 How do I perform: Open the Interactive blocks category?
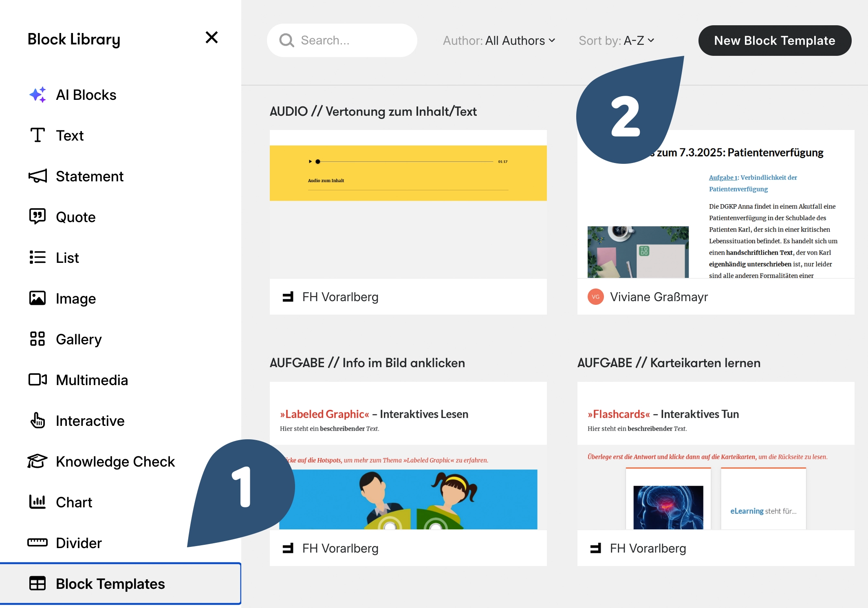pyautogui.click(x=90, y=421)
